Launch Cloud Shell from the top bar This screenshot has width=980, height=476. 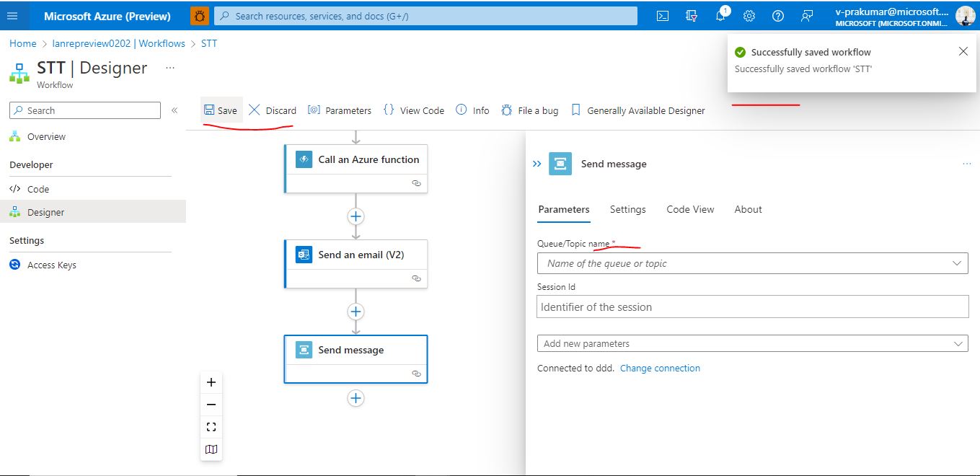click(x=662, y=16)
